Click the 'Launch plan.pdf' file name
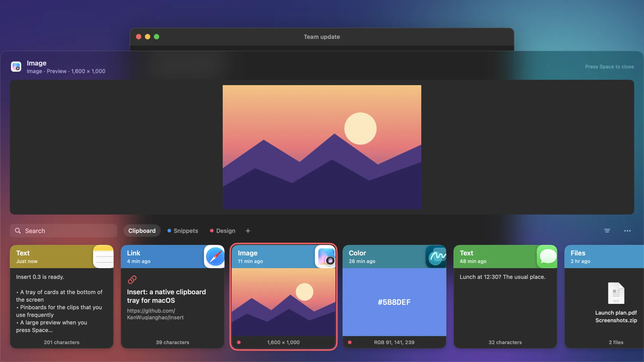Viewport: 644px width, 362px height. (x=616, y=313)
